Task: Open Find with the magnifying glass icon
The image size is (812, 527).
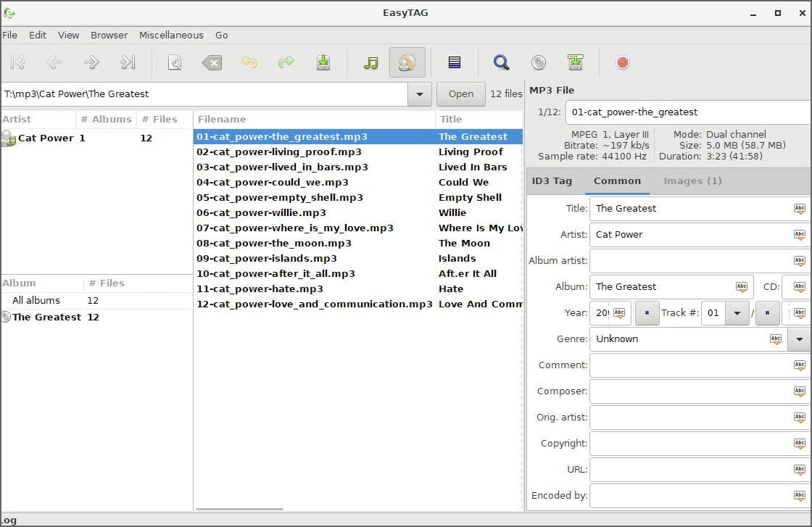Action: pyautogui.click(x=501, y=63)
